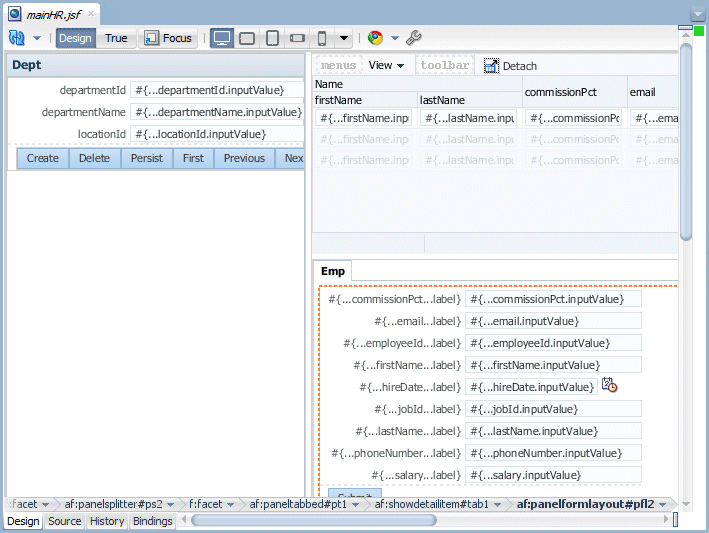
Task: Switch to the Bindings tab
Action: pos(152,521)
